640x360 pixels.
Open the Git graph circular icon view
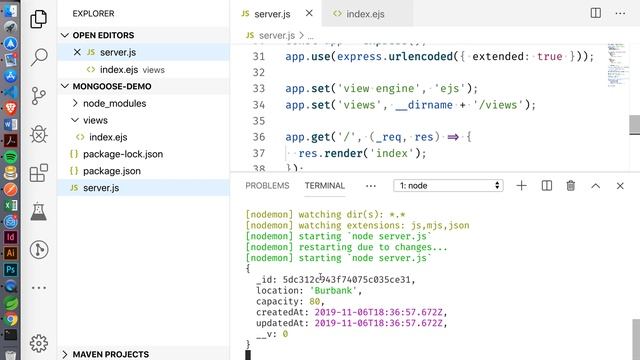pyautogui.click(x=39, y=249)
